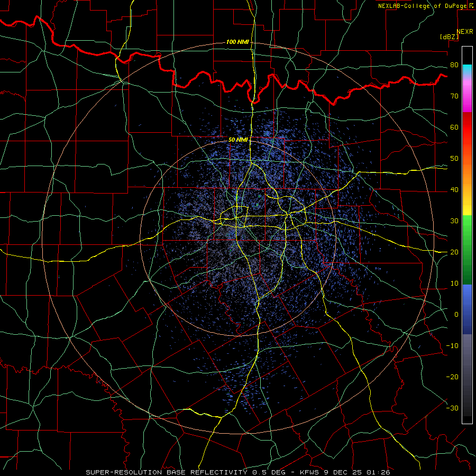The height and width of the screenshot is (476, 476).
Task: Click the -10 value on the dBZ scale
Action: coord(452,346)
